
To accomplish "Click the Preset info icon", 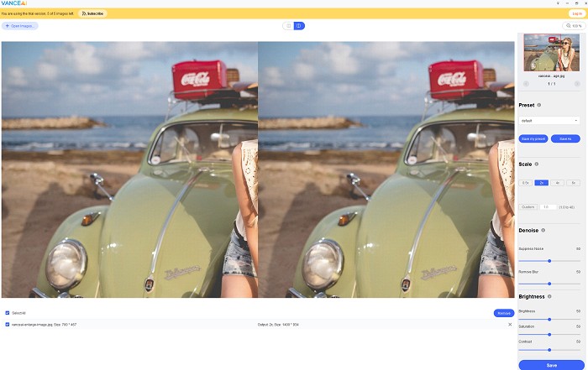I will tap(539, 105).
